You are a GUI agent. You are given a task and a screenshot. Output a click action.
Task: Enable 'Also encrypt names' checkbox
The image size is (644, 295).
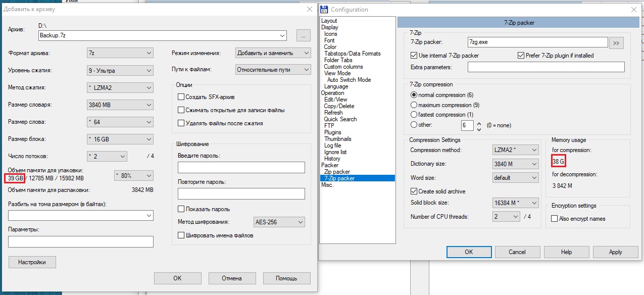coord(555,219)
